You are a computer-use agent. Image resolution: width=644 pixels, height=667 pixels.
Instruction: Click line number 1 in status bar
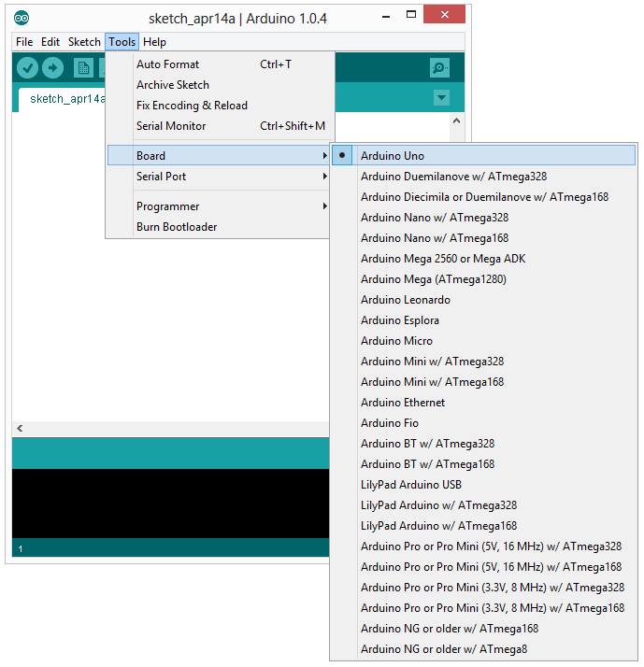click(20, 548)
